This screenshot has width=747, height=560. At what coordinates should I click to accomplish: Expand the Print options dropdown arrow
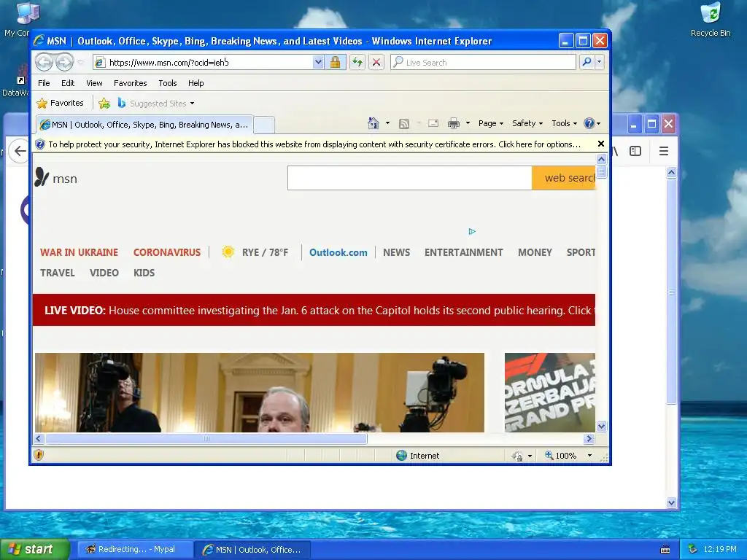tap(468, 122)
